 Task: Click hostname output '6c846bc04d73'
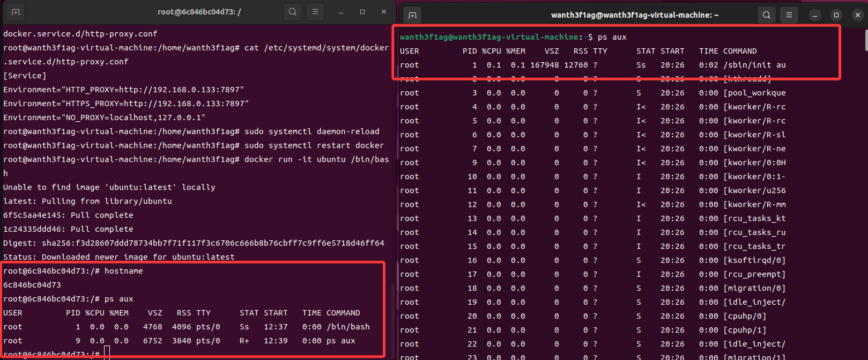[32, 285]
